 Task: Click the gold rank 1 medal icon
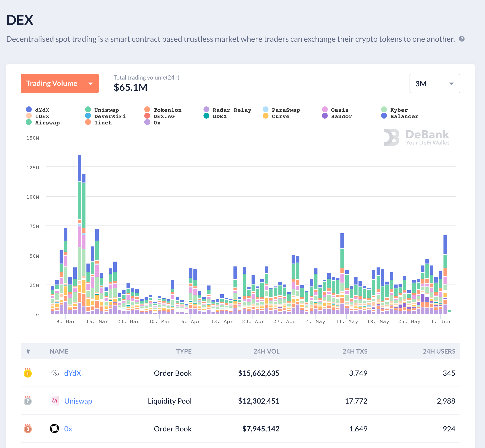(x=28, y=373)
